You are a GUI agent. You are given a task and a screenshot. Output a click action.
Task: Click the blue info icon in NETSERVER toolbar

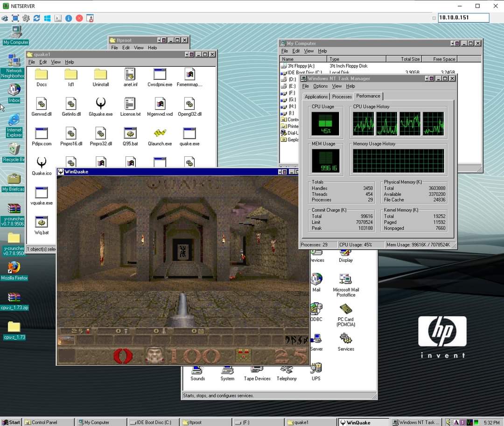pyautogui.click(x=69, y=18)
